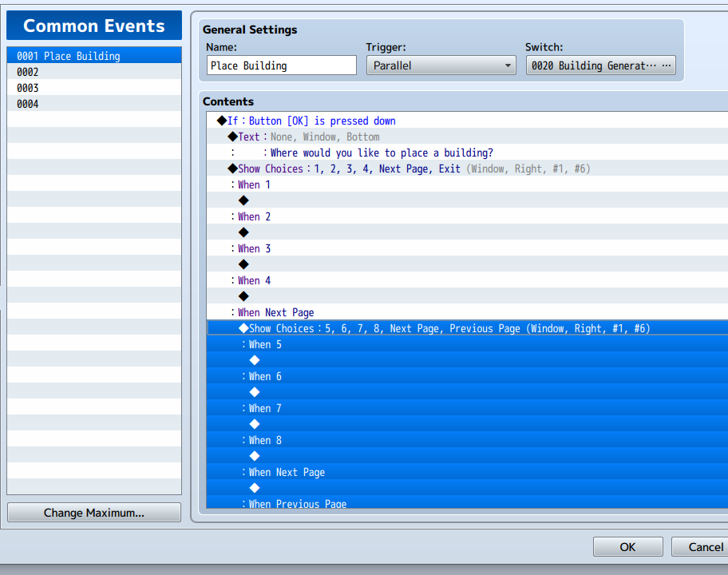Open the Switch selector 0020 Building Generat
The image size is (728, 575).
600,65
